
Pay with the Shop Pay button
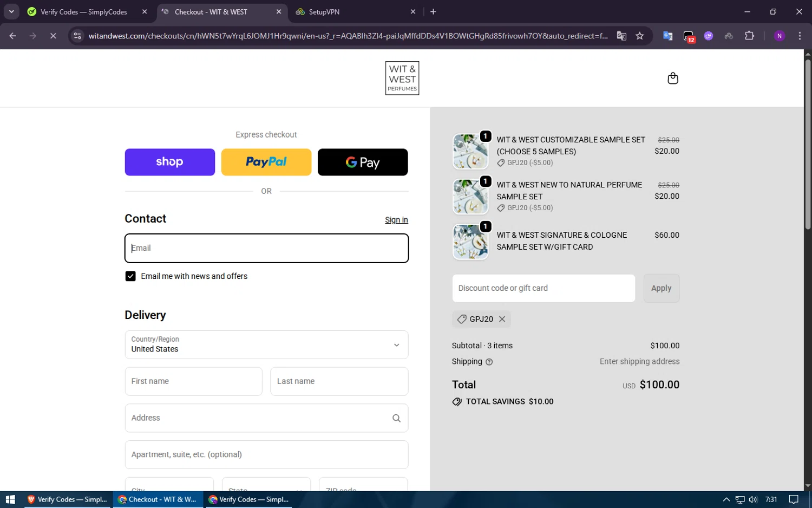tap(169, 162)
